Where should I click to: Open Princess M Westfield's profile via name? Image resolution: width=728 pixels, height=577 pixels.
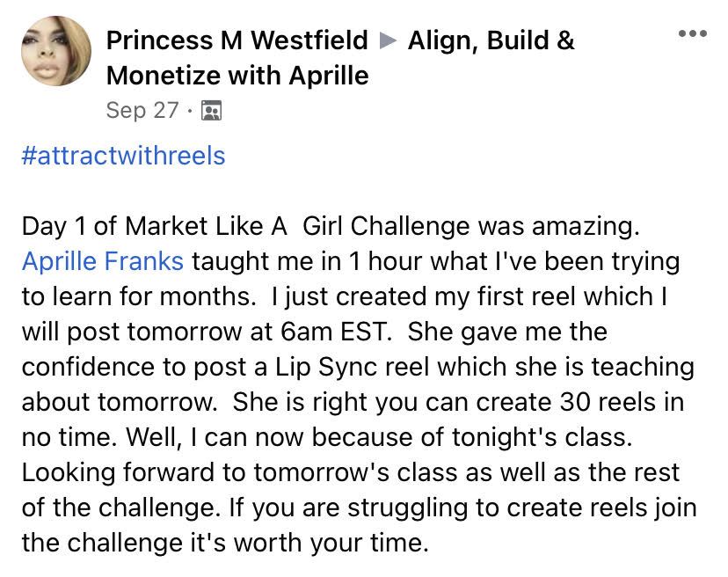[x=237, y=40]
